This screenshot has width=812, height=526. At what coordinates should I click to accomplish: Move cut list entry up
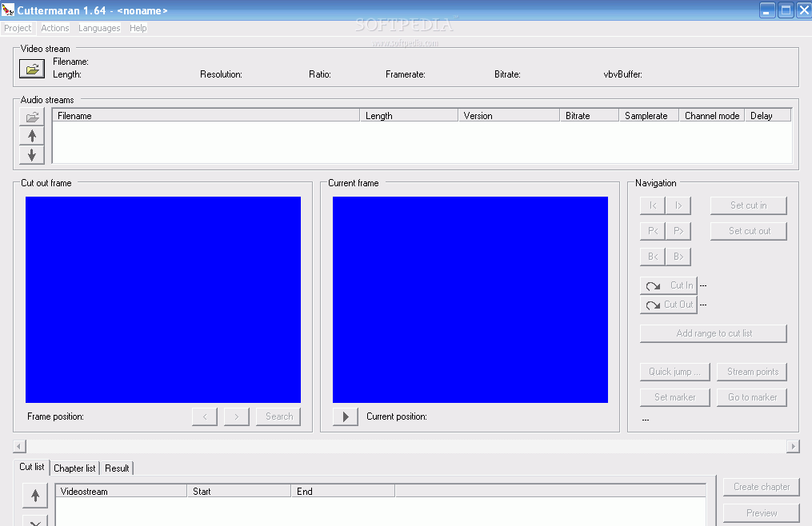coord(34,496)
